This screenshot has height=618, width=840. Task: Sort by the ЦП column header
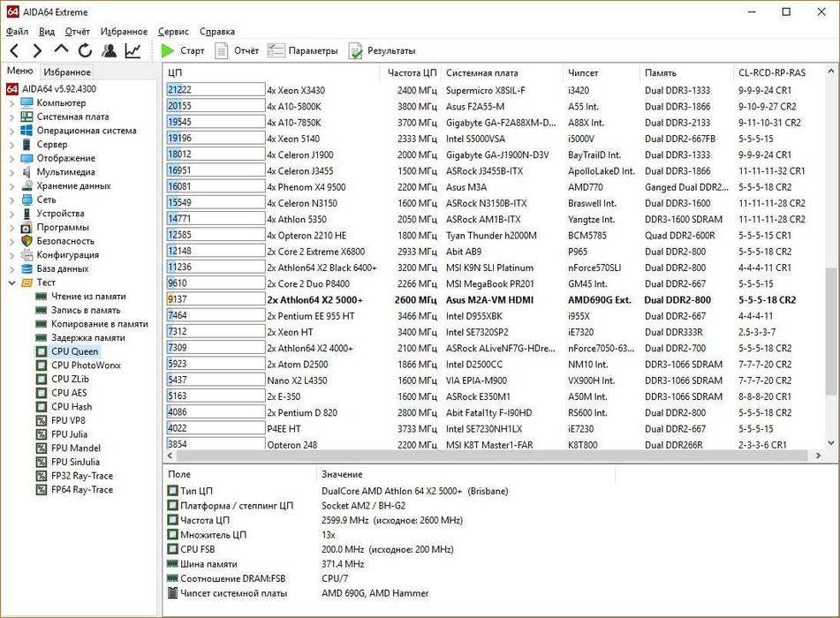point(271,72)
